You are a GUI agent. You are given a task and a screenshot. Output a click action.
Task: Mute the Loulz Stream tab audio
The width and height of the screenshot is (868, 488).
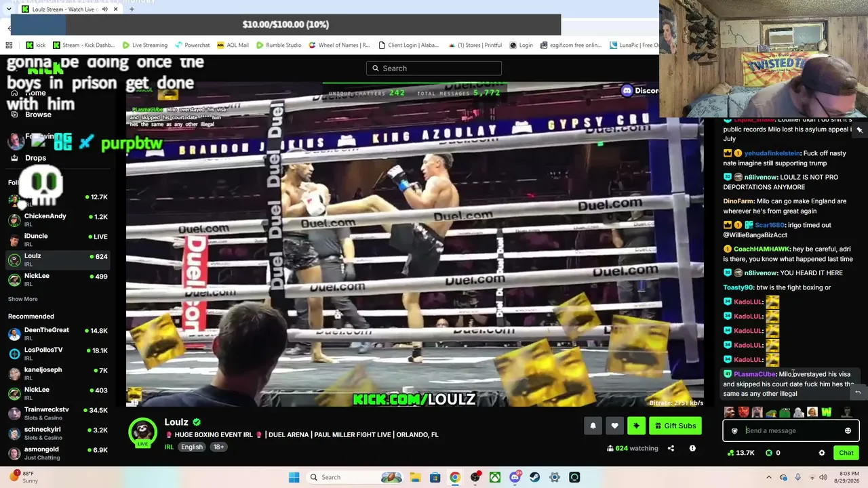[x=104, y=9]
